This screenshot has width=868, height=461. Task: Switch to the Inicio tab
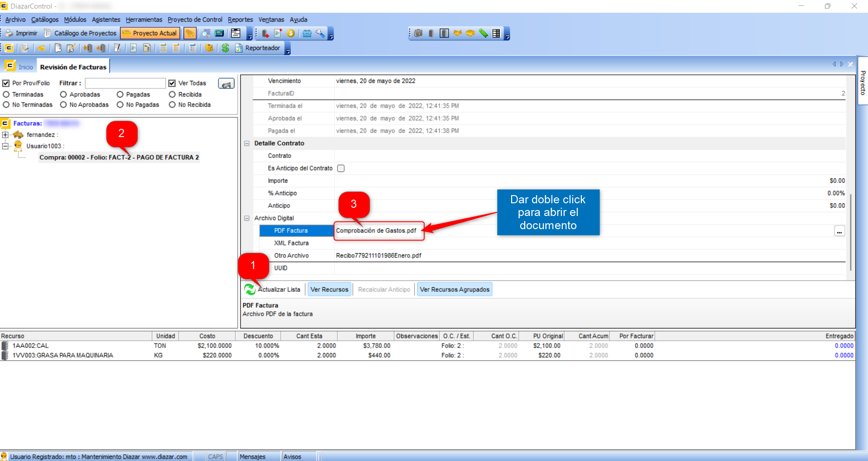[x=25, y=67]
